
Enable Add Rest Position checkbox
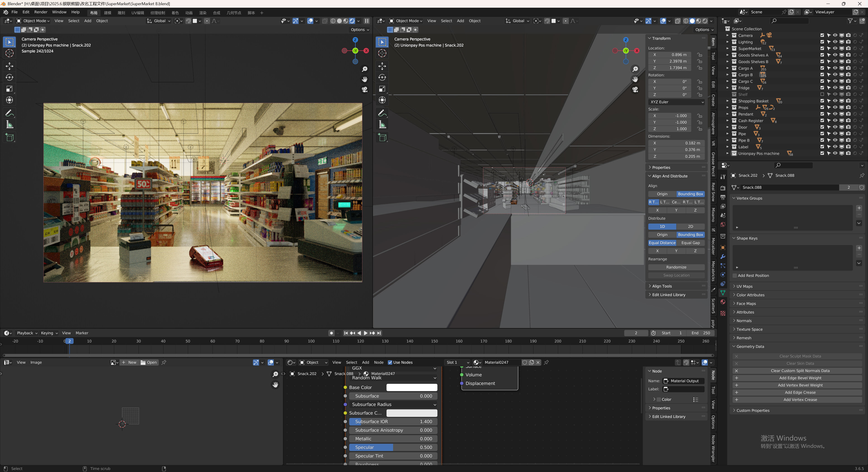click(735, 276)
